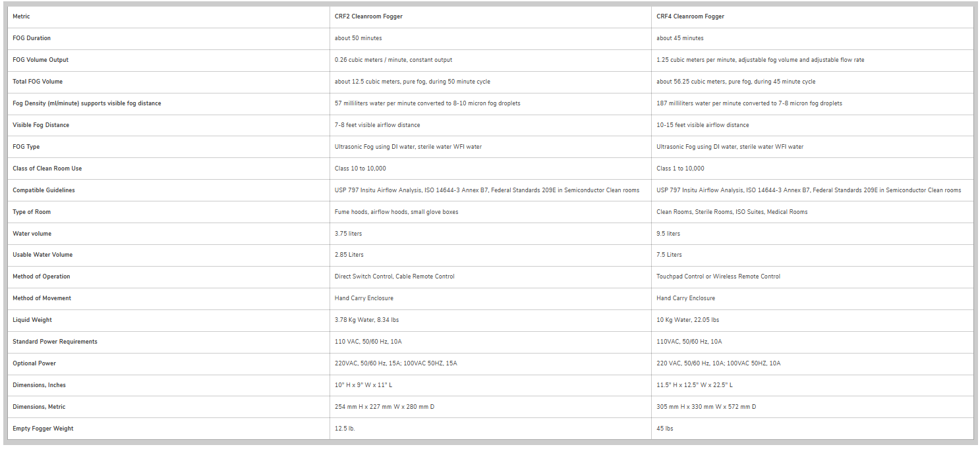Select the 'about 50 minutes' cell

[x=358, y=38]
